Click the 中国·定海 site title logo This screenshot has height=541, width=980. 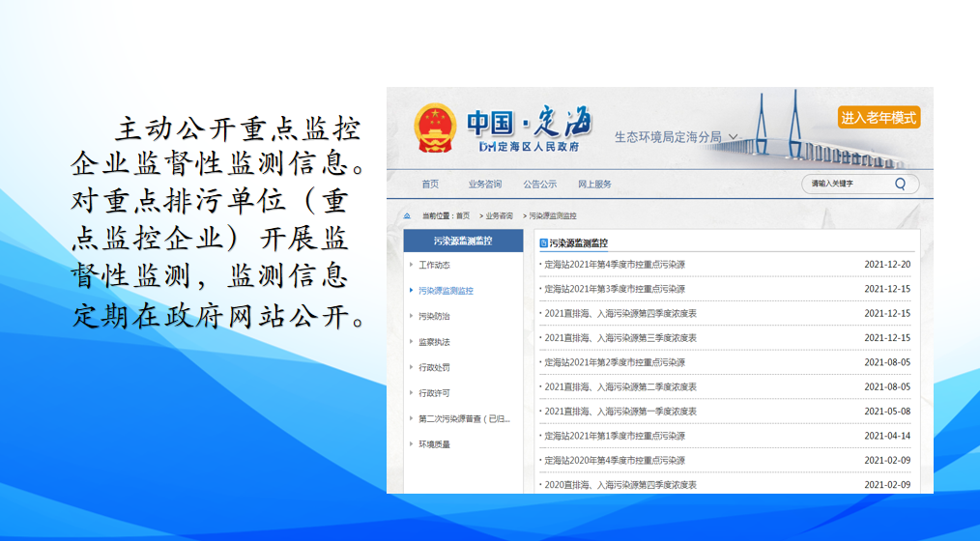pos(529,129)
